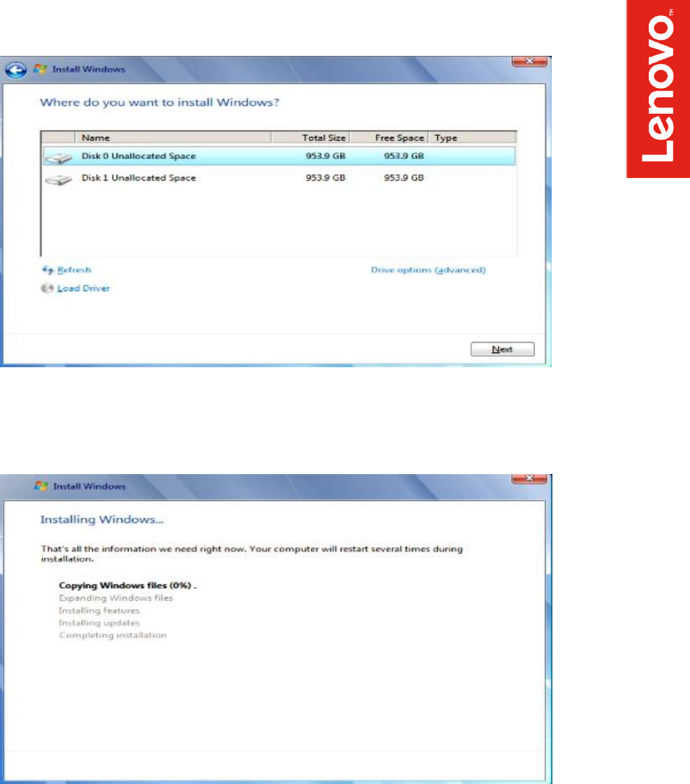Click the blue back arrow button
Viewport: 690px width, 784px height.
(x=16, y=70)
